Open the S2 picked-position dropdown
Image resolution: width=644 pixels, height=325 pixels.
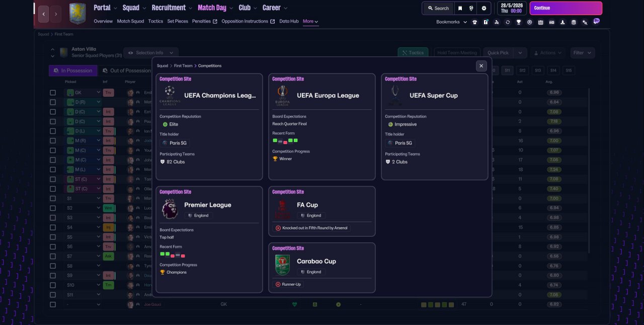pos(84,208)
